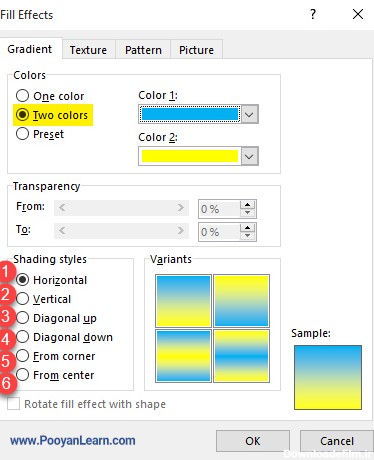
Task: Click the help question mark icon
Action: 313,14
